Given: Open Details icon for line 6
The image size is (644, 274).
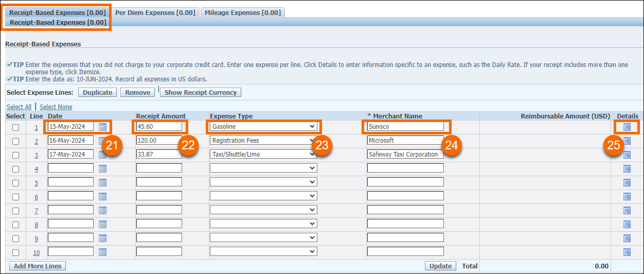Looking at the screenshot, I should pos(627,197).
